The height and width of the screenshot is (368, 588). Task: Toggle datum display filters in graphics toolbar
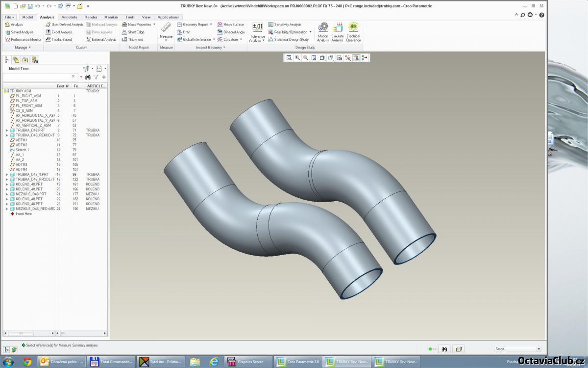pos(347,58)
